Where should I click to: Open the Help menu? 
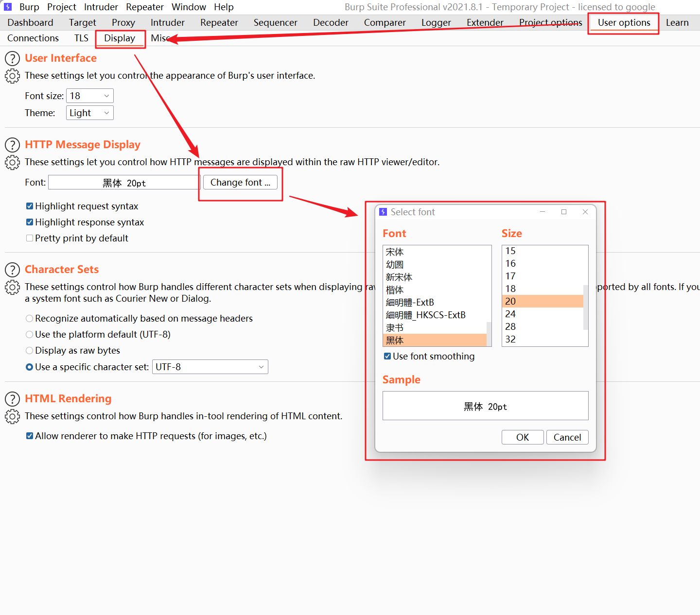click(x=224, y=7)
